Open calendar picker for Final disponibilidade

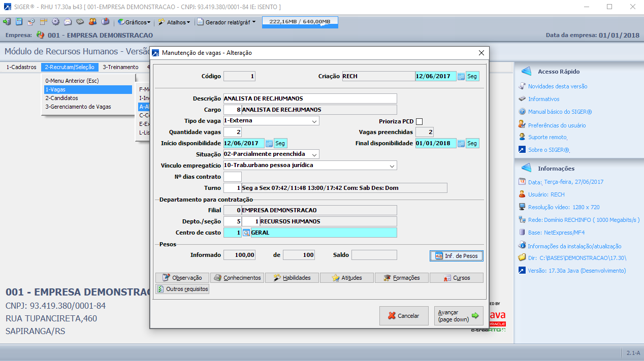click(461, 143)
